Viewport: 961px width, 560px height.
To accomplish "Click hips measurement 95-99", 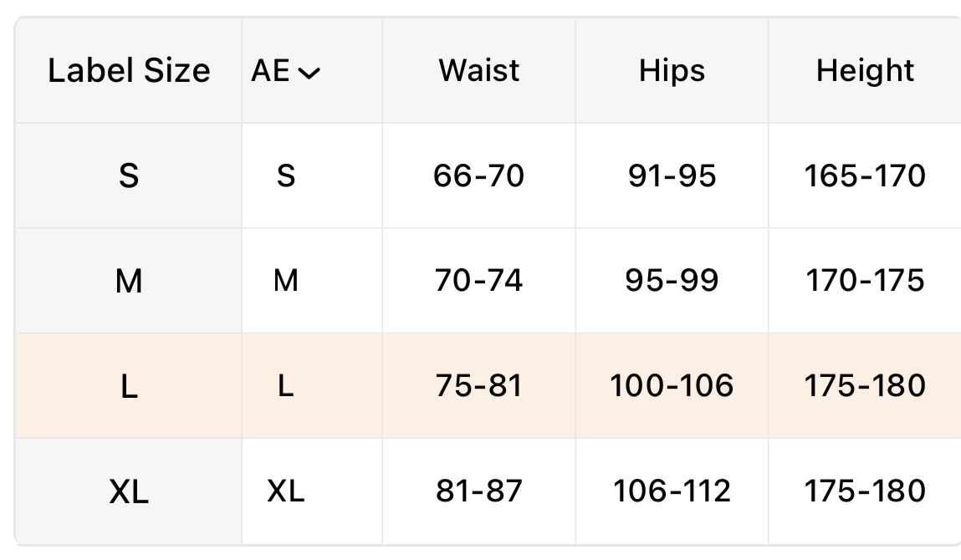I will (672, 281).
